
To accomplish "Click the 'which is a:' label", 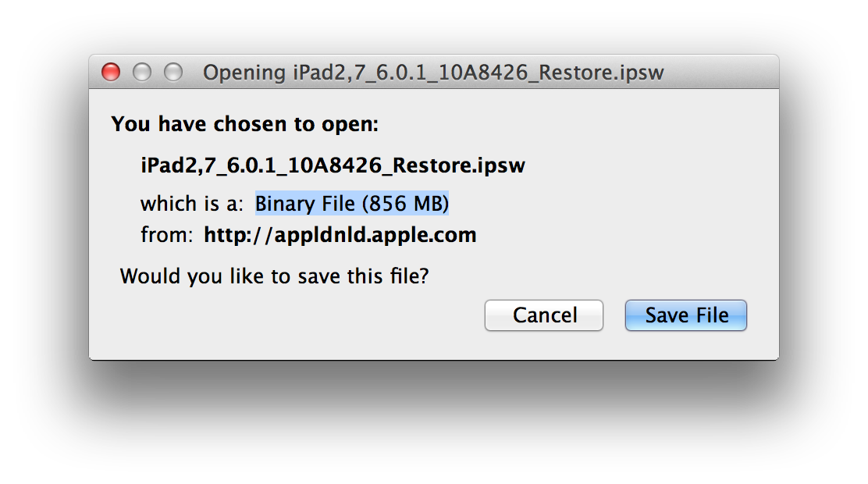I will point(192,205).
